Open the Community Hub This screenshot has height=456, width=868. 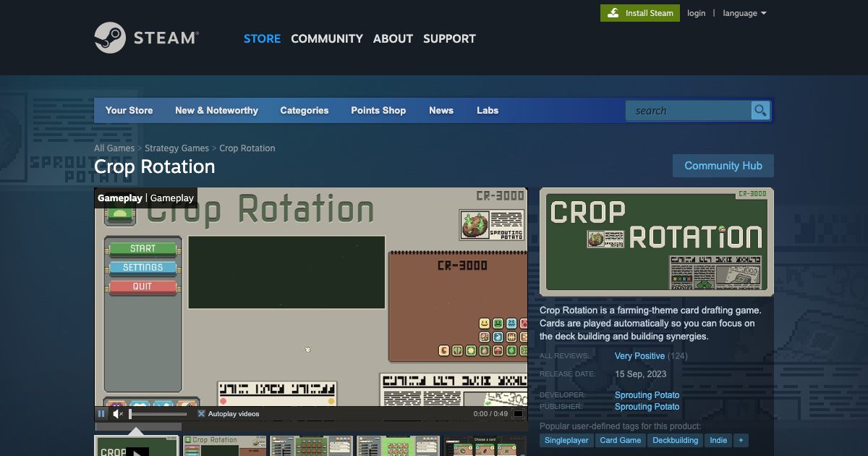click(x=723, y=166)
